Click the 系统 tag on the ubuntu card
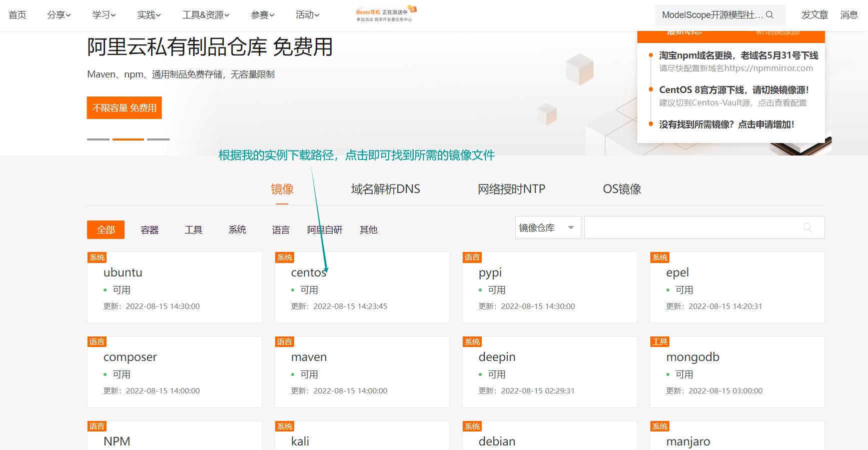 pyautogui.click(x=97, y=257)
